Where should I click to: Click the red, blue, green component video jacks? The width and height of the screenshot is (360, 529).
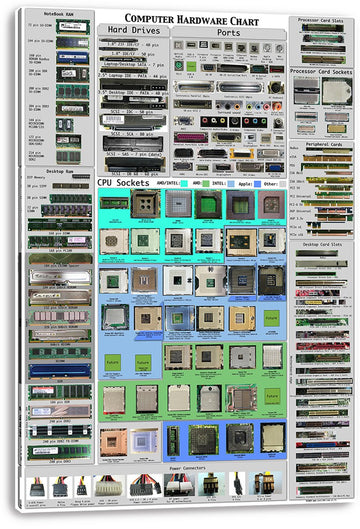(x=255, y=121)
